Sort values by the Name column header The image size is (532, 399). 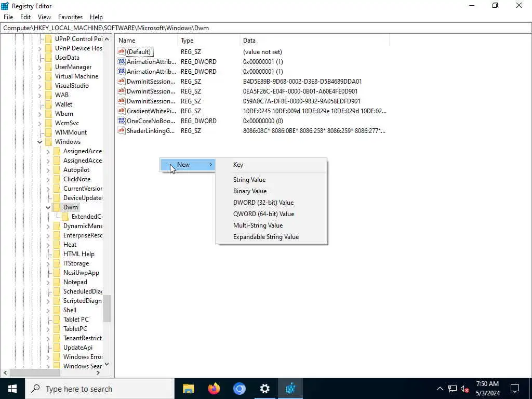(147, 41)
